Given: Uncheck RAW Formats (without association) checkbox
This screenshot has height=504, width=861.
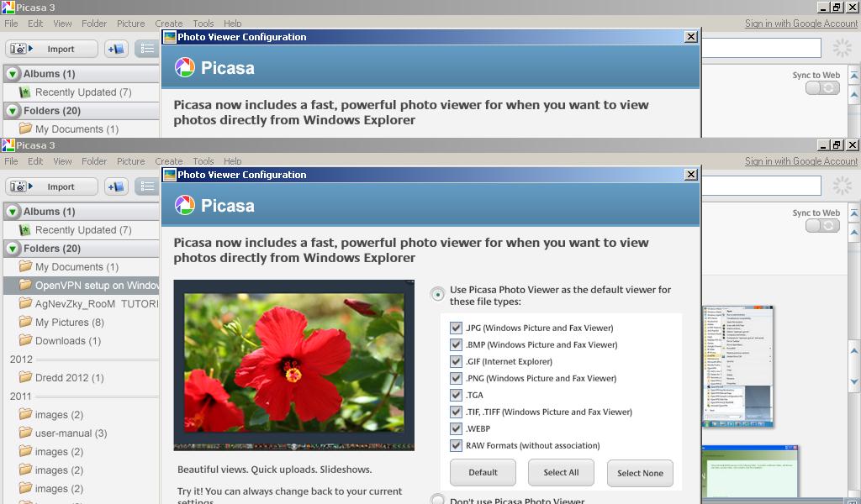Looking at the screenshot, I should click(456, 445).
